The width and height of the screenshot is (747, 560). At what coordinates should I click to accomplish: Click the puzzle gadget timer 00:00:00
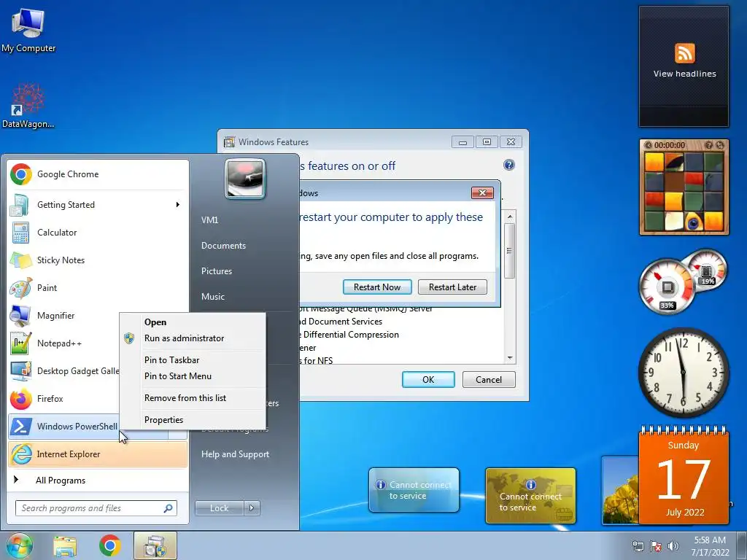tap(670, 145)
